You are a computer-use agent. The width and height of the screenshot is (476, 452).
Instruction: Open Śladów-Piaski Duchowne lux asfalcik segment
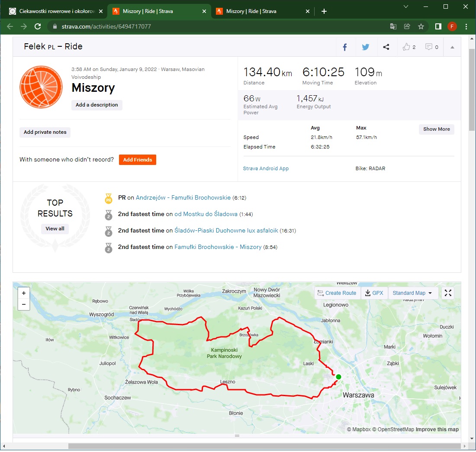(226, 231)
